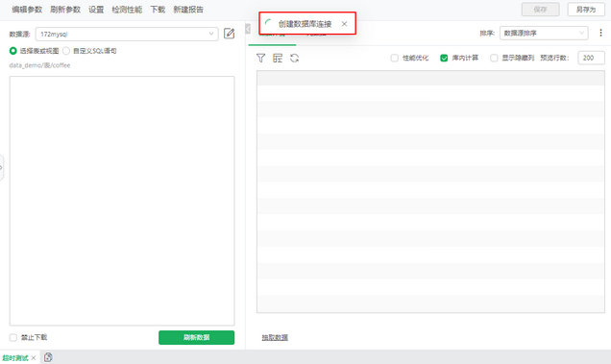The width and height of the screenshot is (611, 364).
Task: Click the 抽取数据 link
Action: tap(275, 337)
